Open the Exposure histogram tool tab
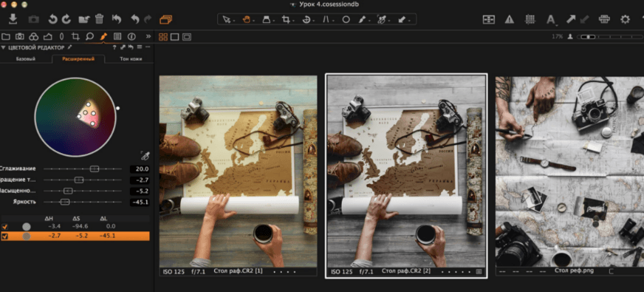Image resolution: width=644 pixels, height=292 pixels. 48,36
